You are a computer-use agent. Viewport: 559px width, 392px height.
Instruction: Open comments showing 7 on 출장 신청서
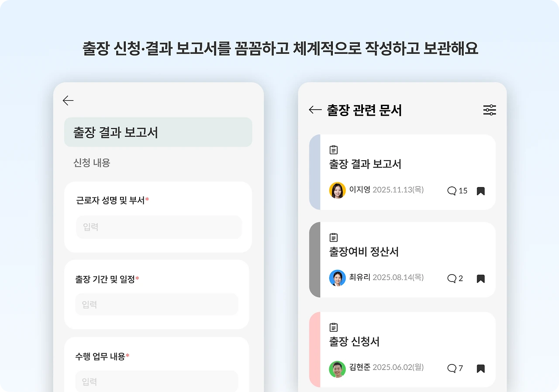455,368
